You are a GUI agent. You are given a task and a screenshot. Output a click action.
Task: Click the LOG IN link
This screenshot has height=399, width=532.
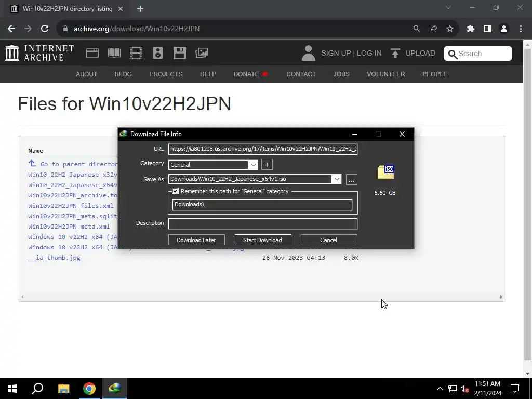(369, 54)
